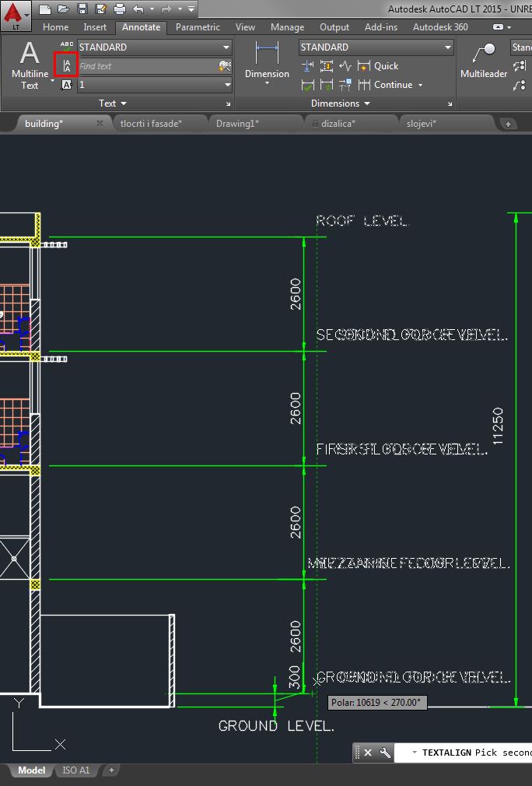Click the Save icon in quick access toolbar
Viewport: 532px width, 786px height.
tap(83, 9)
